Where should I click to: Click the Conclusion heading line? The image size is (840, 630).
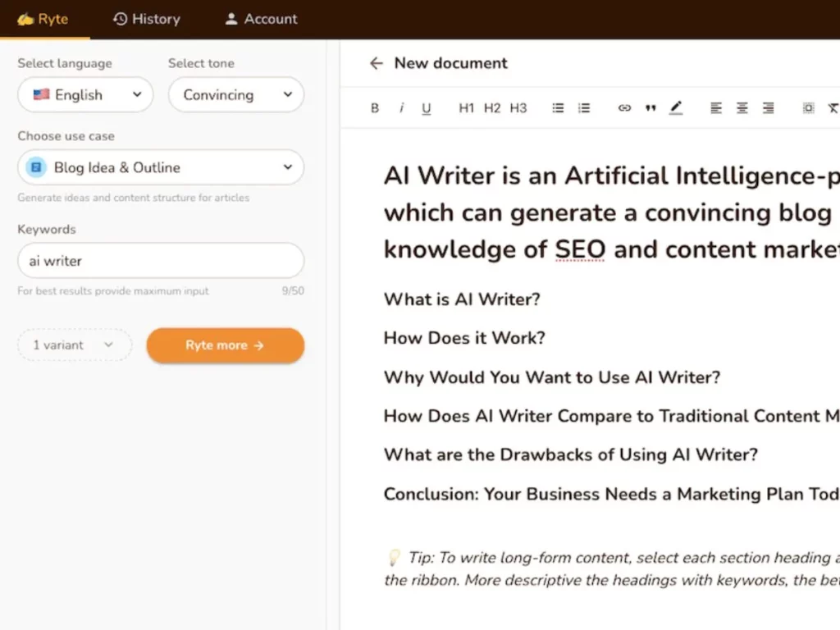[x=612, y=494]
